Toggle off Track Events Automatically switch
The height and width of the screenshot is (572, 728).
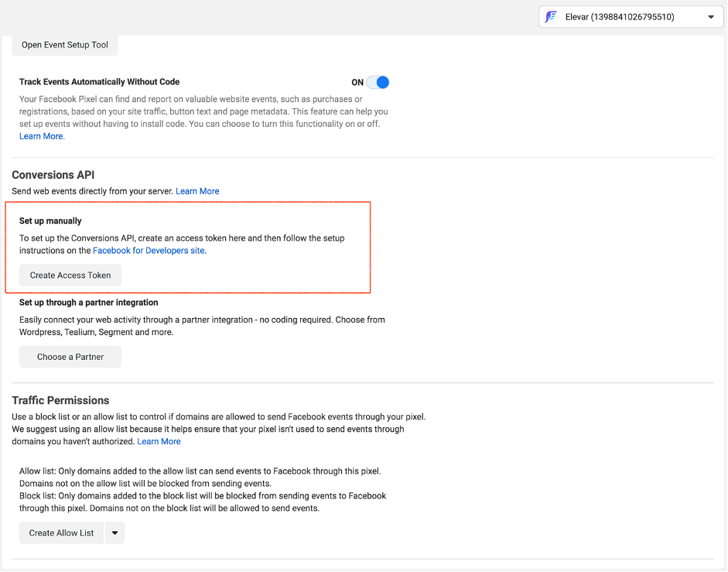click(378, 82)
